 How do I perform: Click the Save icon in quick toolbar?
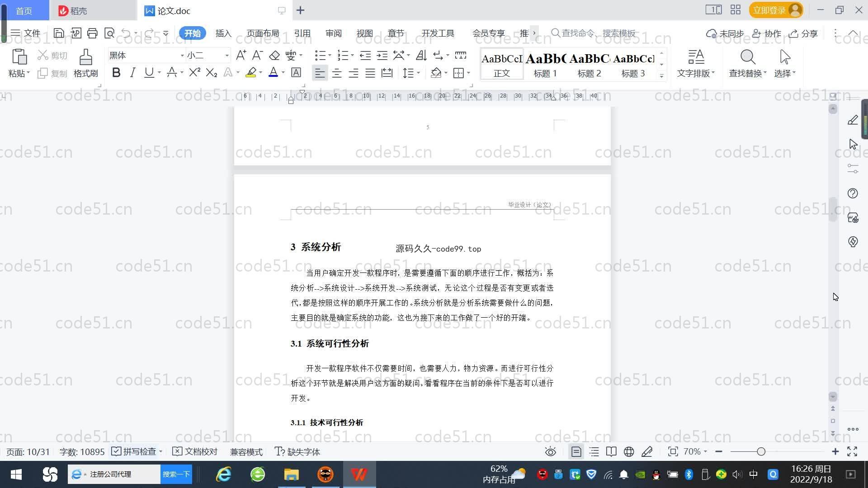[58, 33]
